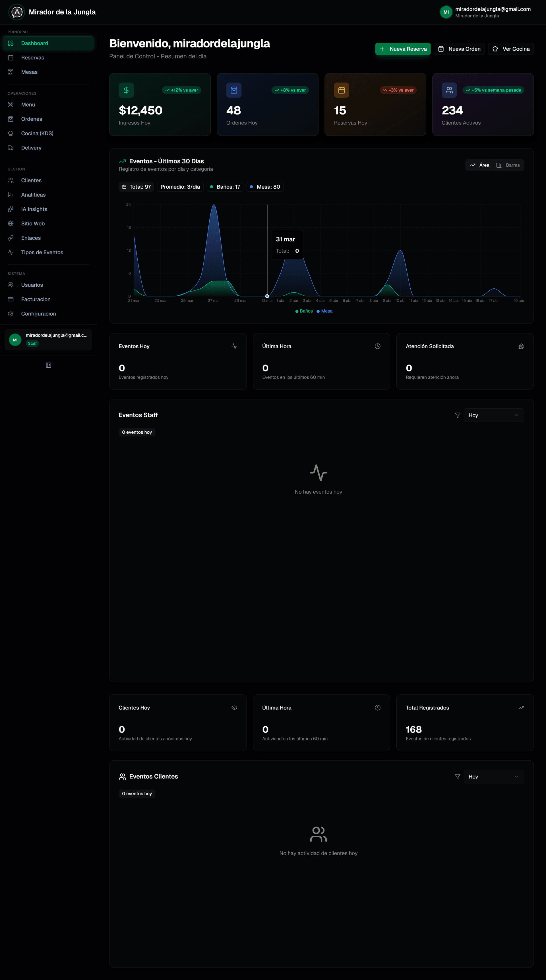Click the 31 mar data point on chart
The width and height of the screenshot is (546, 980).
tap(267, 296)
